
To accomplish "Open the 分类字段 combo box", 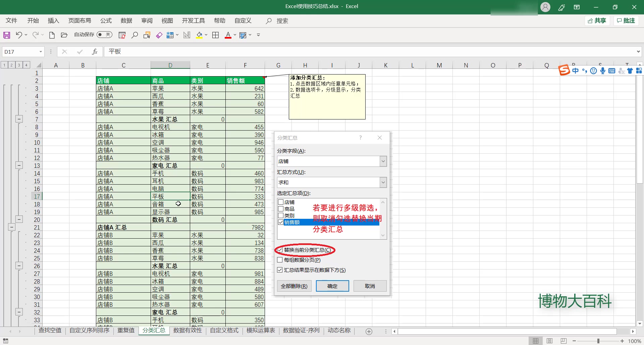I will 332,161.
